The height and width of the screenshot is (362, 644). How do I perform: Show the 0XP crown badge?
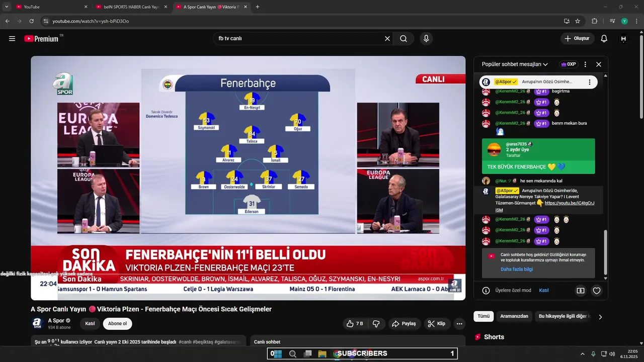pos(569,64)
